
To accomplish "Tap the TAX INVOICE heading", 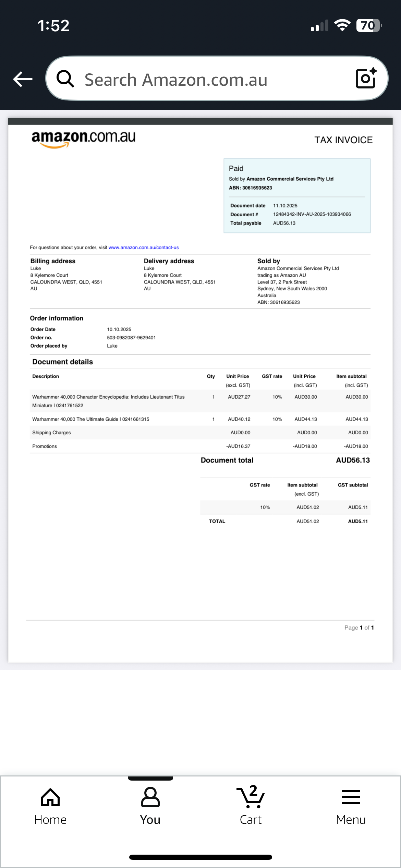I will [x=343, y=140].
